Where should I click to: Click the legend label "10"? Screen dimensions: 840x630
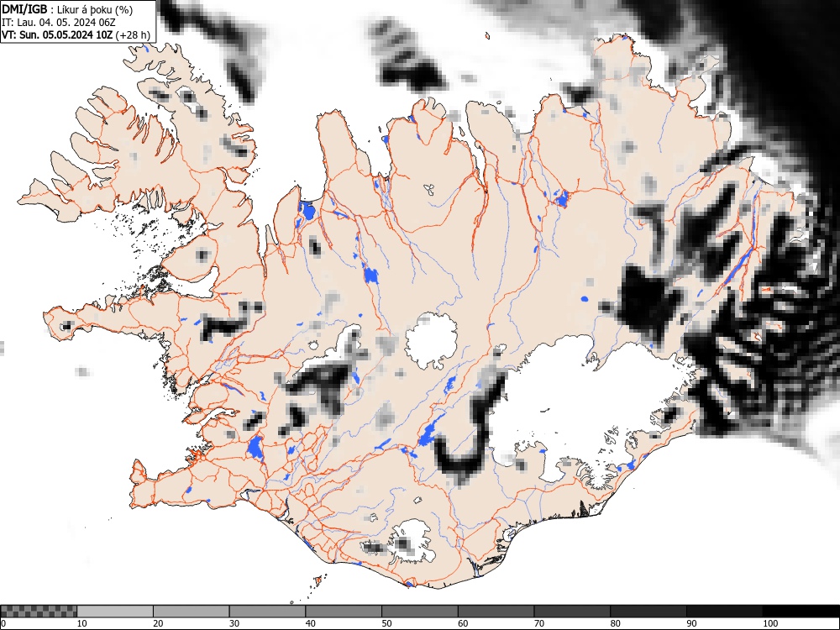coord(82,623)
